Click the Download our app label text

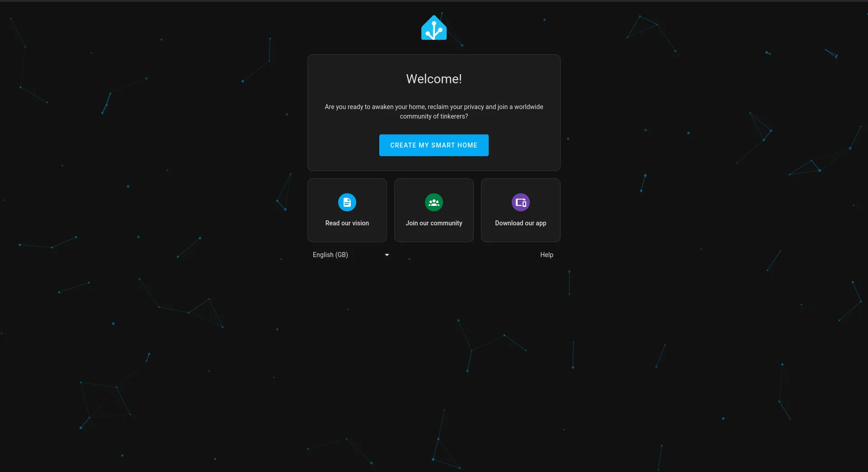[x=520, y=223]
